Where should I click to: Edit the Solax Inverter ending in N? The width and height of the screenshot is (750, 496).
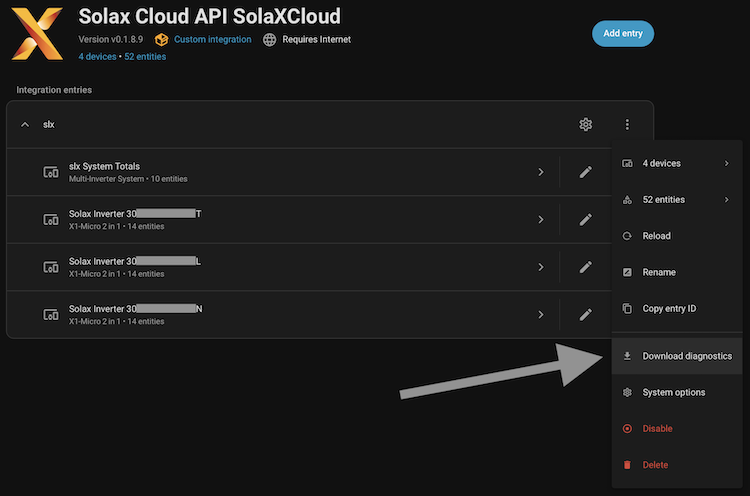point(585,315)
